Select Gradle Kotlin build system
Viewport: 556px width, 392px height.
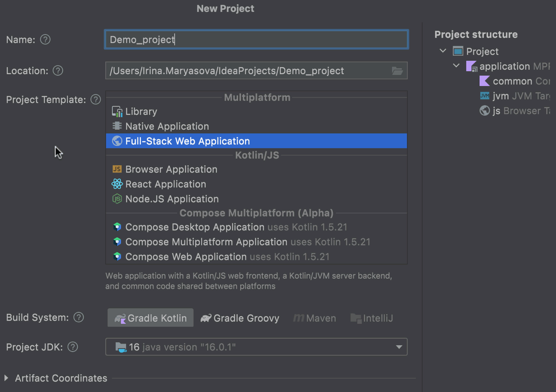151,318
